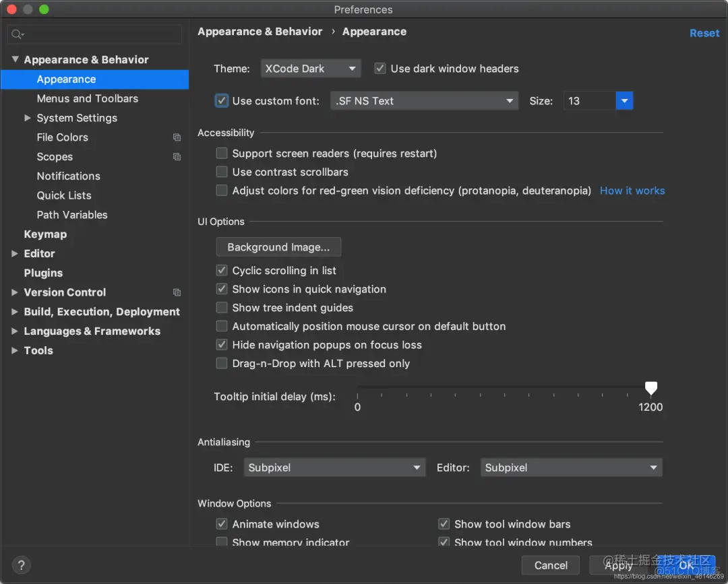Image resolution: width=728 pixels, height=584 pixels.
Task: Click the Background Image... button
Action: pyautogui.click(x=278, y=247)
